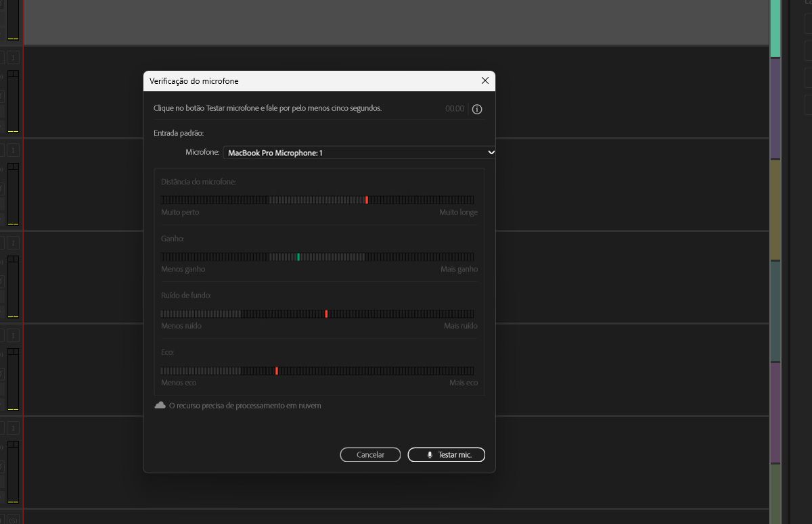Viewport: 812px width, 524px height.
Task: Click the Ganho level meter bar
Action: [x=317, y=257]
